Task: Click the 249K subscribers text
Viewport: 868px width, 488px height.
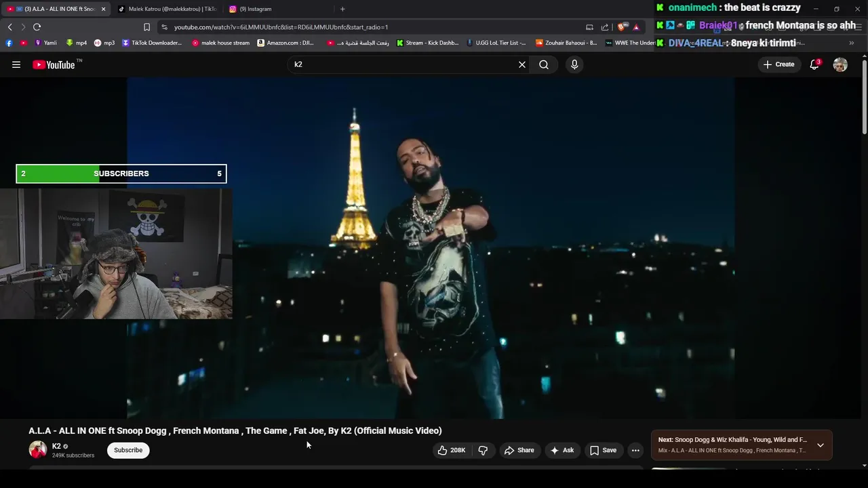Action: [73, 455]
